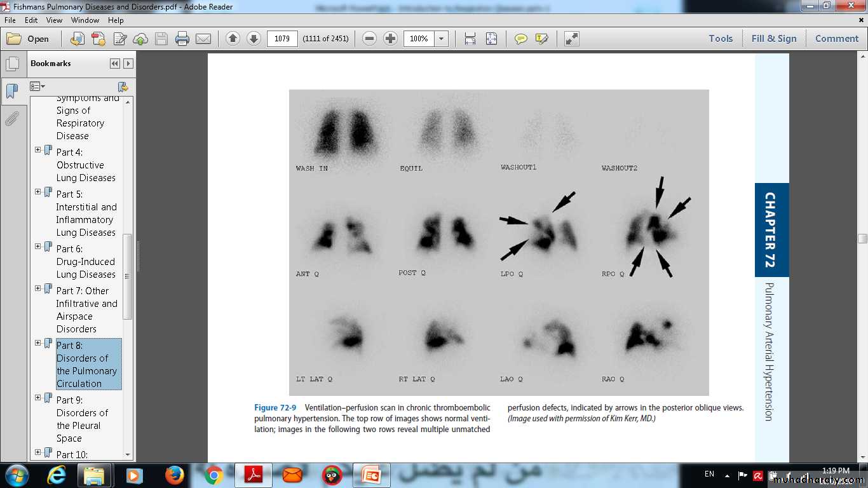Expand the Part 5 Obstructive bookmark node
This screenshot has width=868, height=488.
(38, 192)
